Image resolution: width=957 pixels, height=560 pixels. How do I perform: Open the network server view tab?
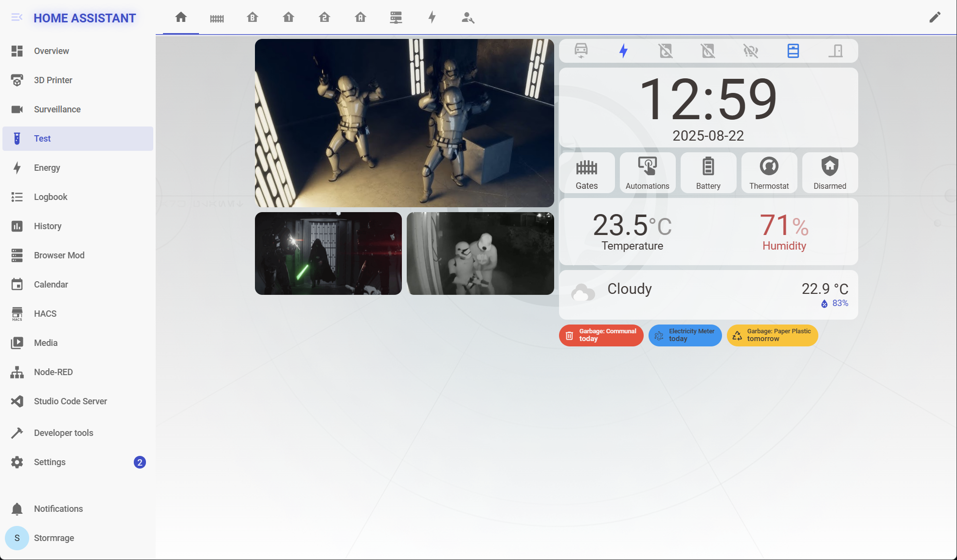tap(396, 18)
